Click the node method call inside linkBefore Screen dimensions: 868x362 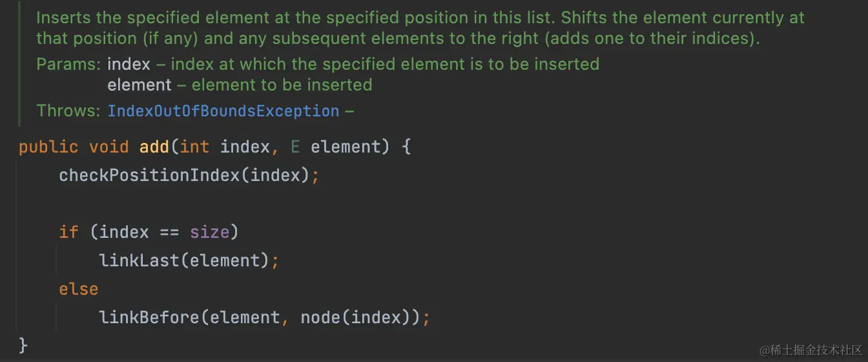(320, 317)
